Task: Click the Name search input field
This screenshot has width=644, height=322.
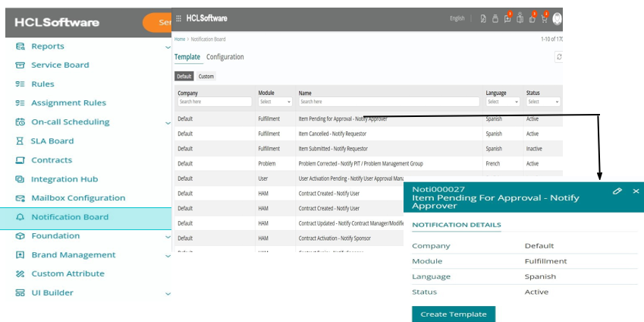Action: [389, 102]
